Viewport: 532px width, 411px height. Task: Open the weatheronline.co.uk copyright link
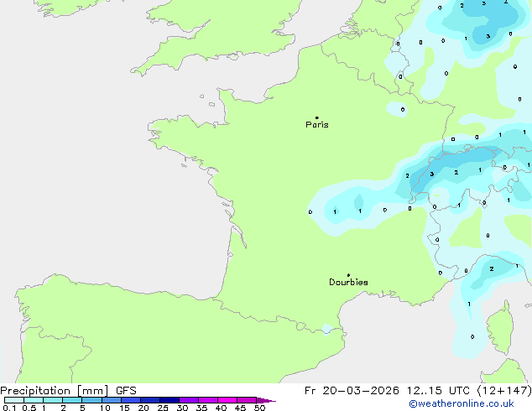462,403
